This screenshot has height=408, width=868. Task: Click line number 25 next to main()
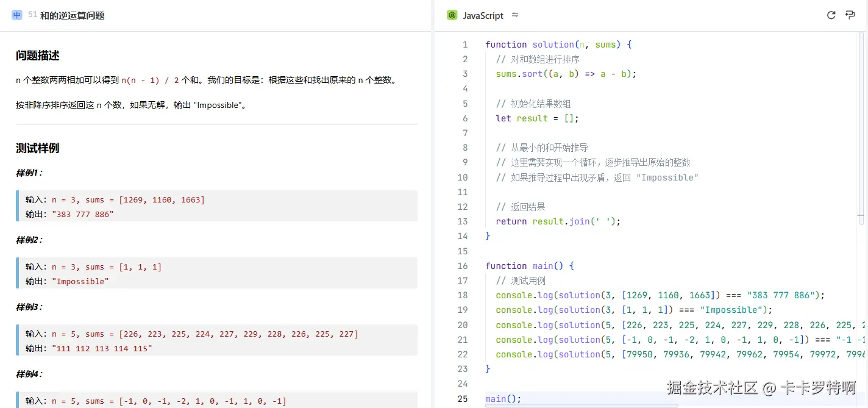click(463, 398)
